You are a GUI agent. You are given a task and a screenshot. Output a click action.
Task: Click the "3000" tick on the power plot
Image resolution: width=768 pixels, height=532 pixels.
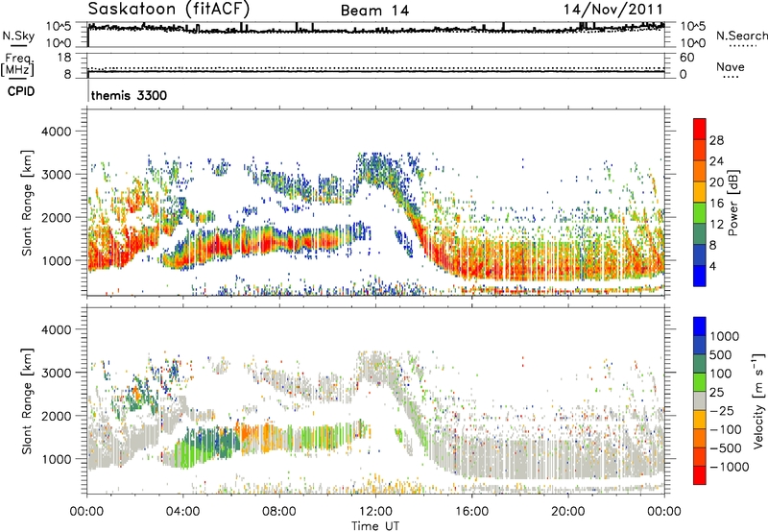(x=56, y=175)
